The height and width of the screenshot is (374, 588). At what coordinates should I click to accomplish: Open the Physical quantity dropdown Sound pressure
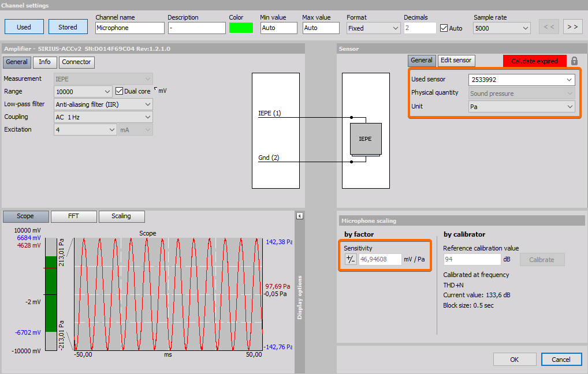coord(522,93)
